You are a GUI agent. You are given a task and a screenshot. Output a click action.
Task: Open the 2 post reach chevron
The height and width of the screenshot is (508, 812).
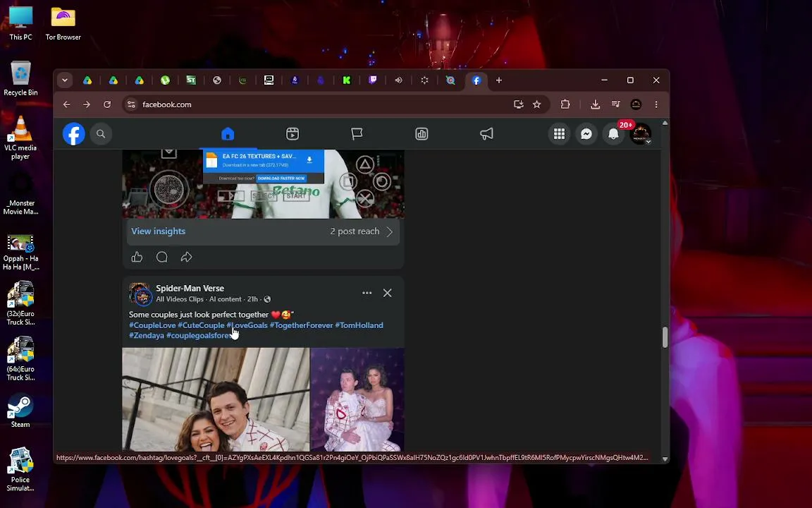click(389, 231)
